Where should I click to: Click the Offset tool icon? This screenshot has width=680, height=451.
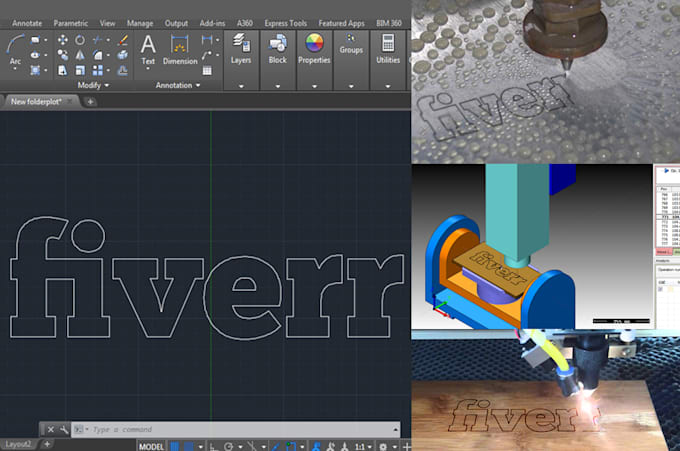123,70
